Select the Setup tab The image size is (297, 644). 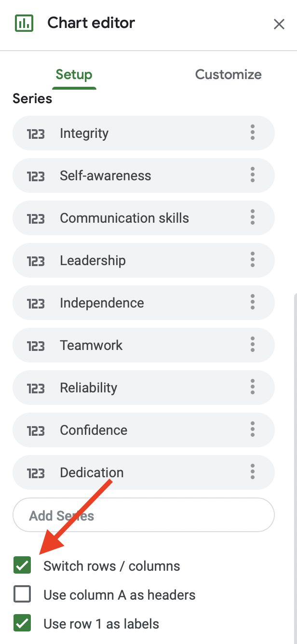(x=74, y=75)
